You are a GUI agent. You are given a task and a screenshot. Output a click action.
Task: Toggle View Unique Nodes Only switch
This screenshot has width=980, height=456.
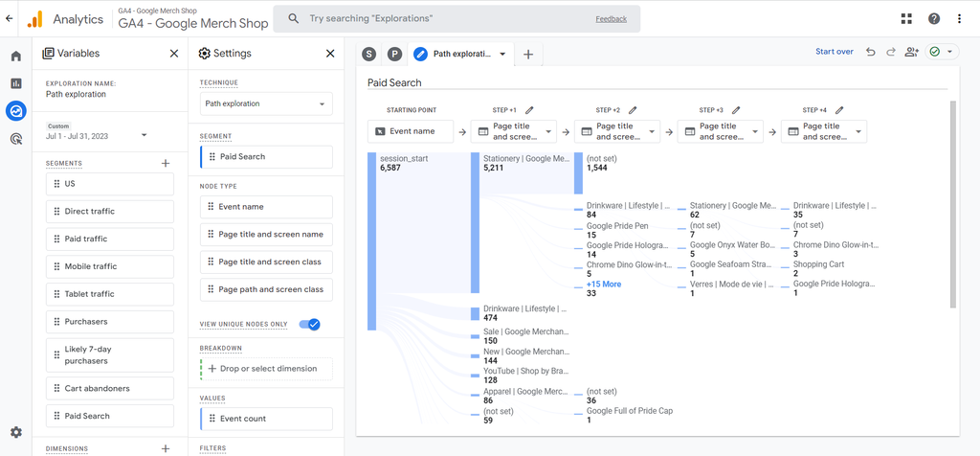(309, 325)
